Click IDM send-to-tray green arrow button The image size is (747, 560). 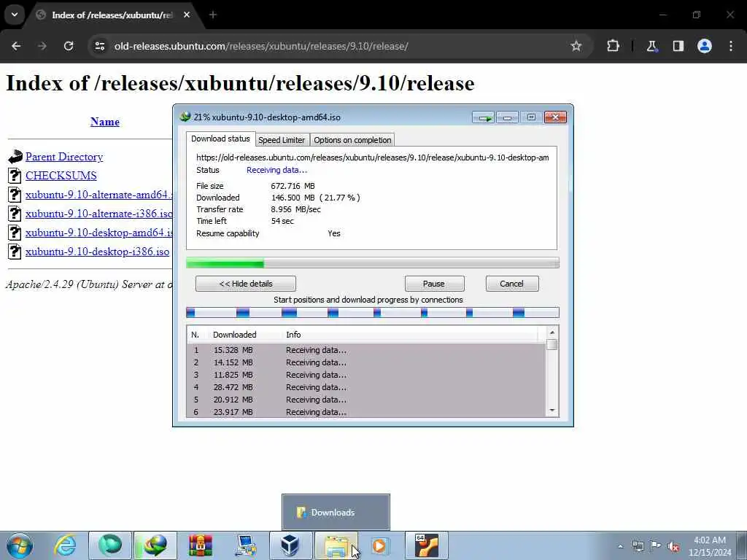pyautogui.click(x=484, y=117)
